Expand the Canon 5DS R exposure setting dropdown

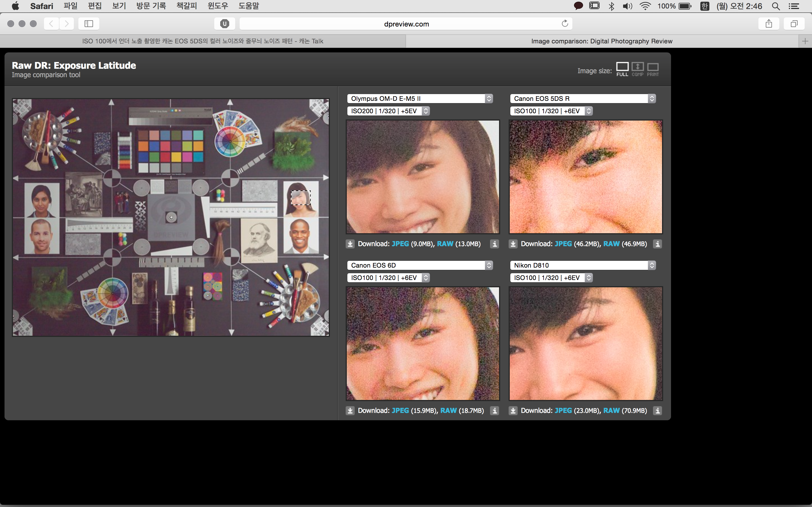tap(551, 111)
